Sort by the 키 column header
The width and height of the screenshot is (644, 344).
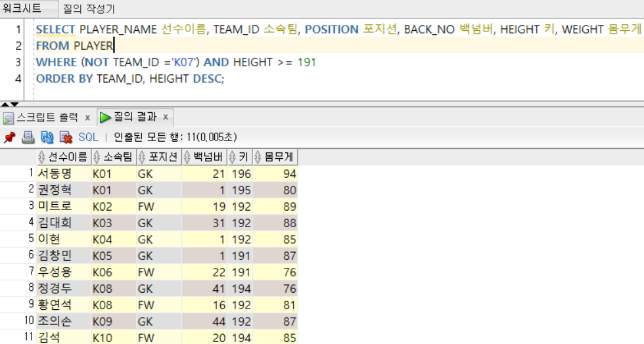coord(240,157)
